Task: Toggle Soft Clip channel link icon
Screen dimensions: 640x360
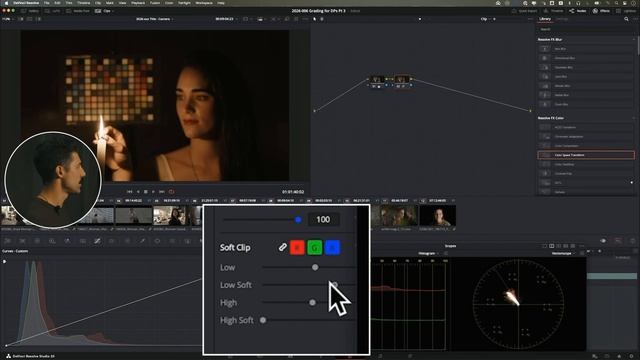Action: (282, 247)
